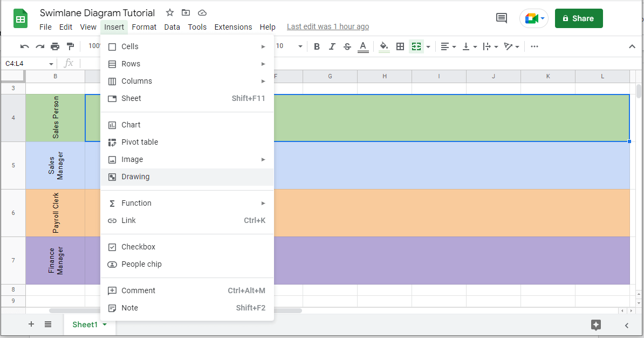Image resolution: width=644 pixels, height=338 pixels.
Task: Open version history via 'Last edit' link
Action: (x=327, y=26)
